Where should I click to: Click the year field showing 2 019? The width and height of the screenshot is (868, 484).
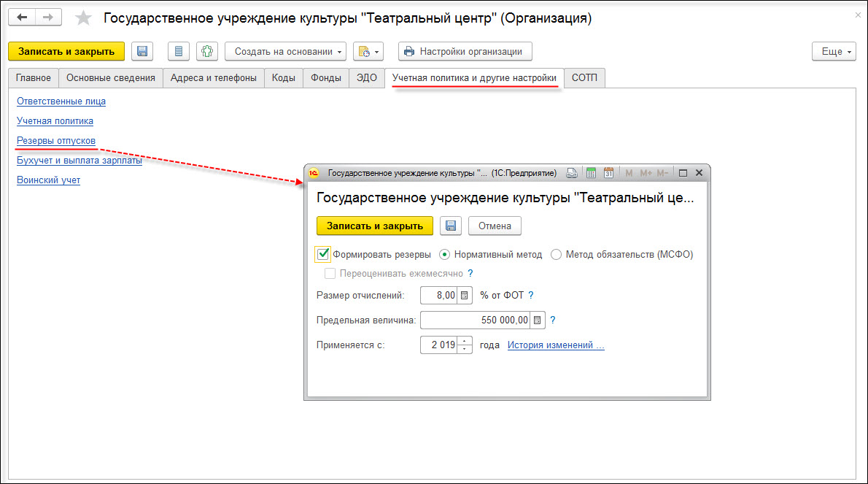pyautogui.click(x=439, y=345)
